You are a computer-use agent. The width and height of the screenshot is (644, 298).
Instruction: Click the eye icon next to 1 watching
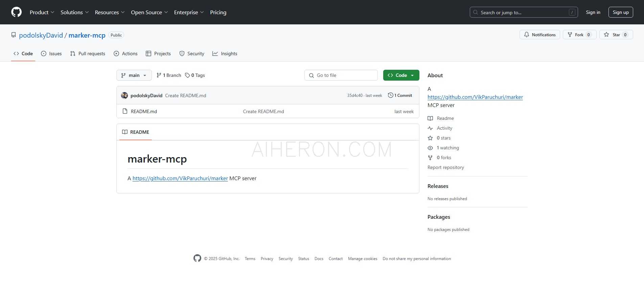coord(430,148)
